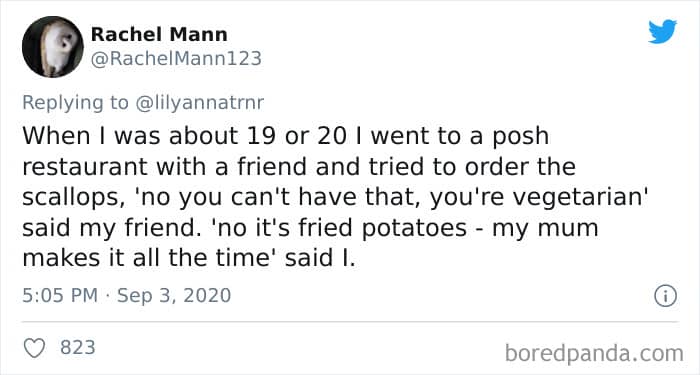View the 823 likes count
The height and width of the screenshot is (375, 700).
pyautogui.click(x=78, y=347)
